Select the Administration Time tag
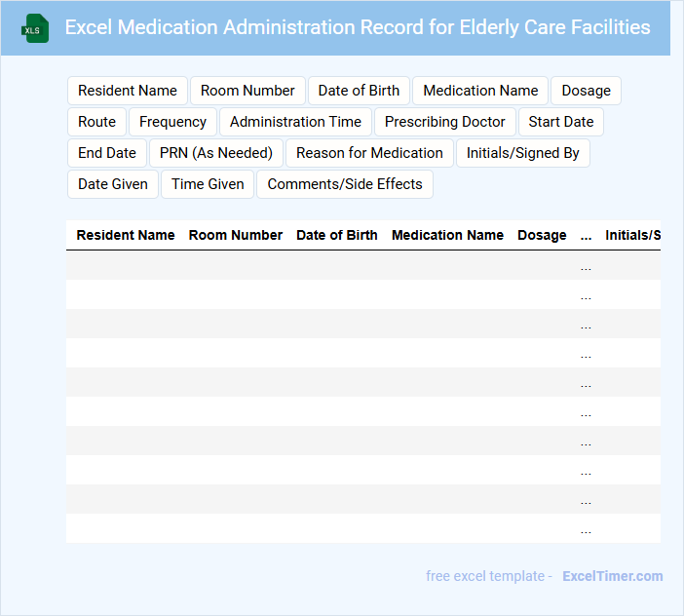684x616 pixels. pos(295,122)
